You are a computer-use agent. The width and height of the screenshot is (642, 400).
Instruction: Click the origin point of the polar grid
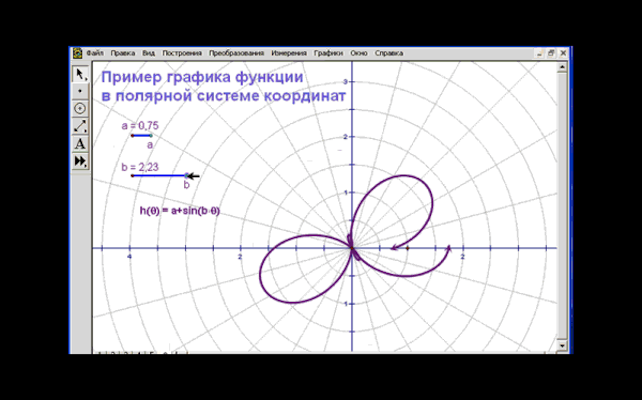coord(352,248)
